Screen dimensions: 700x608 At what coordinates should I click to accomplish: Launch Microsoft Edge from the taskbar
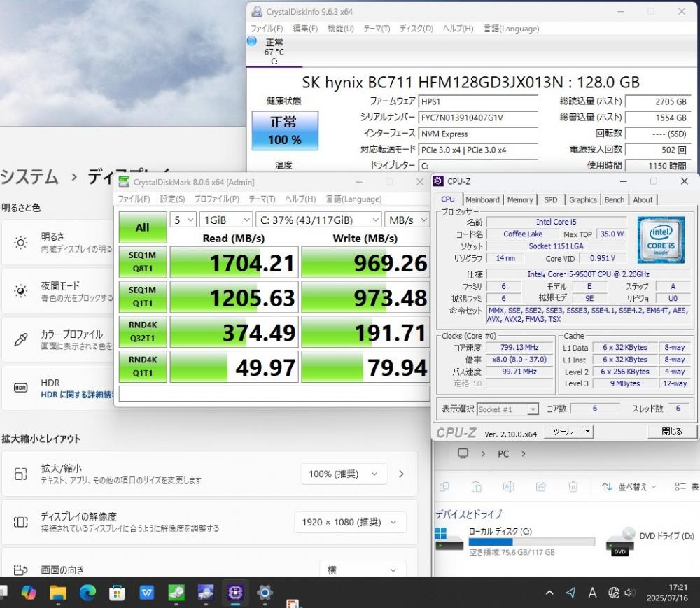click(x=87, y=593)
